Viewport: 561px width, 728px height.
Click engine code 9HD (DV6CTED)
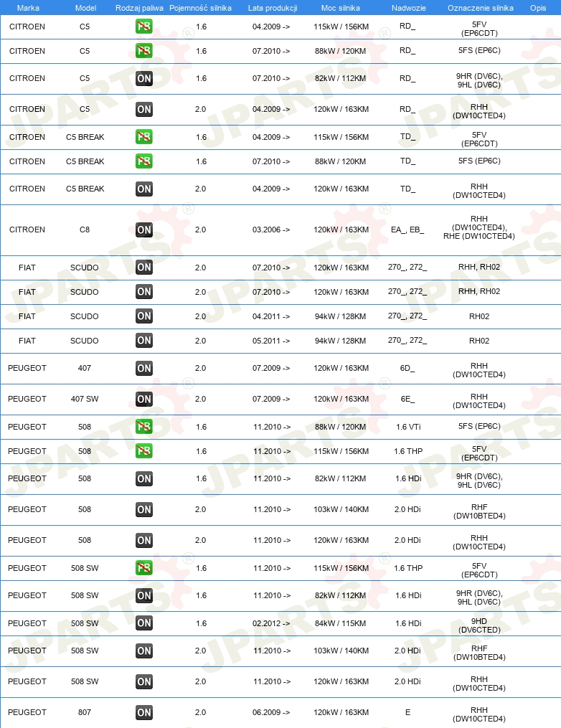479,625
